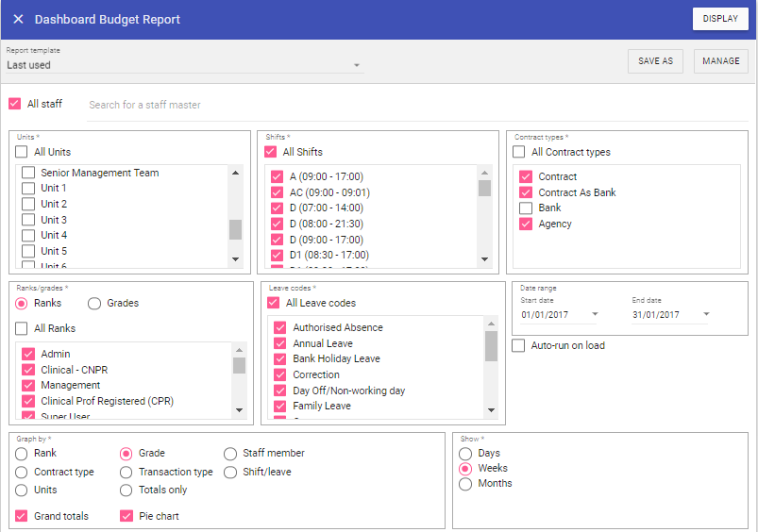The height and width of the screenshot is (532, 758).
Task: Open the End date dropdown
Action: [706, 315]
